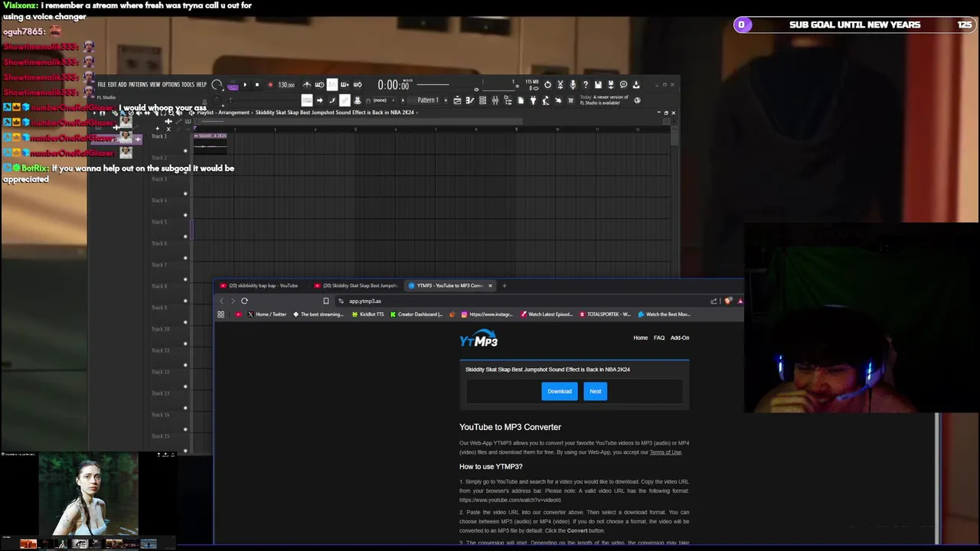Open the TOTALSPORTEK bookmark
This screenshot has height=551, width=980.
[605, 315]
